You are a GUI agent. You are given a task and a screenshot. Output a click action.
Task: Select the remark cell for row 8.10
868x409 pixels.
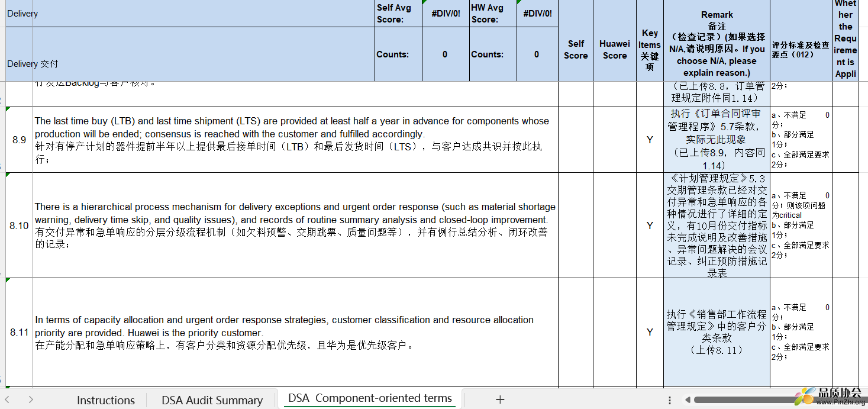[x=717, y=226]
